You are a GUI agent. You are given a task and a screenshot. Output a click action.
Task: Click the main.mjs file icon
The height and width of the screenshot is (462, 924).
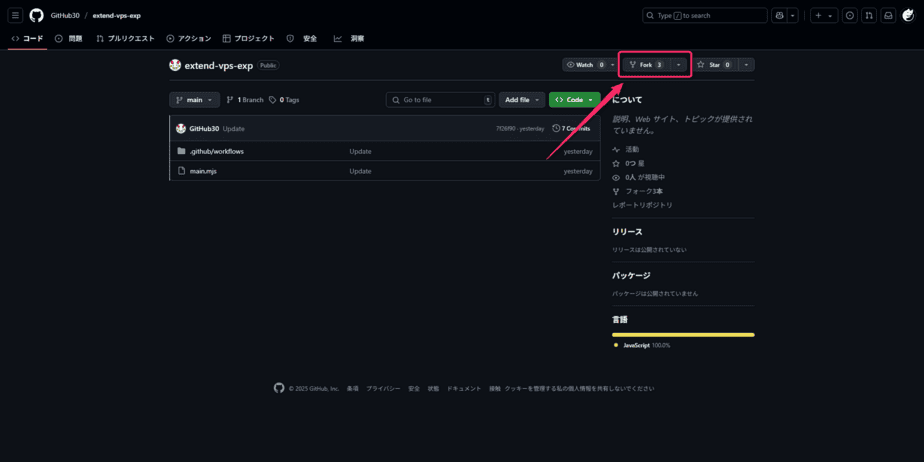point(182,171)
